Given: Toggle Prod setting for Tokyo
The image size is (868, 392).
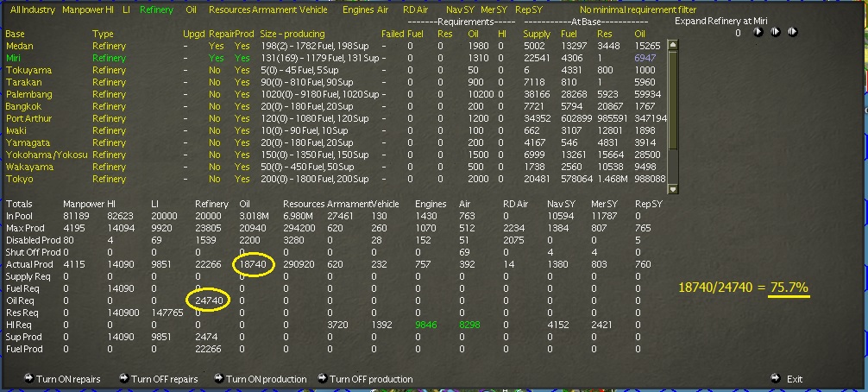Looking at the screenshot, I should coord(242,179).
